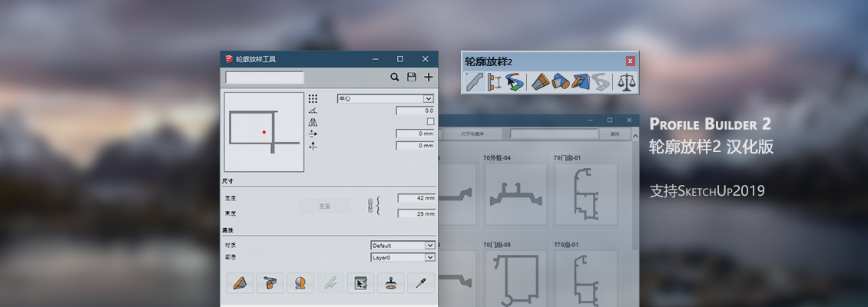Screen dimensions: 868x307
Task: Open the balance scales icon in 轮廓放样2 toolbar
Action: click(628, 82)
